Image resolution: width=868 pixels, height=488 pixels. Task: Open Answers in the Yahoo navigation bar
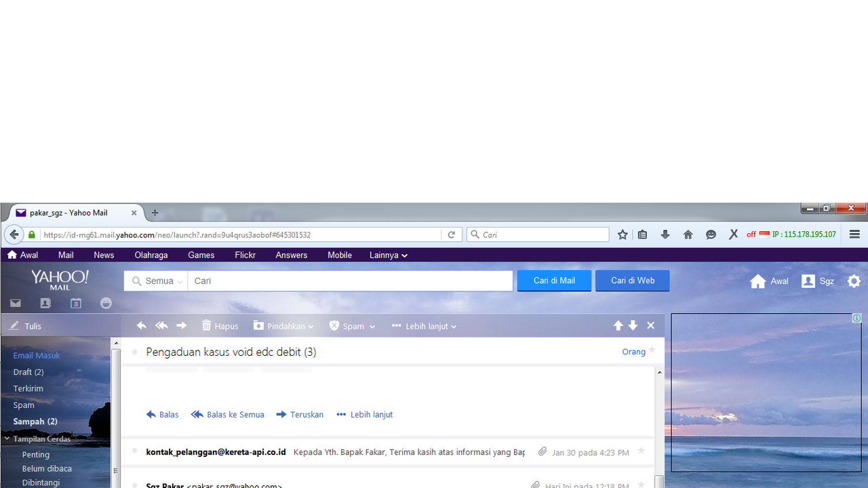tap(292, 256)
